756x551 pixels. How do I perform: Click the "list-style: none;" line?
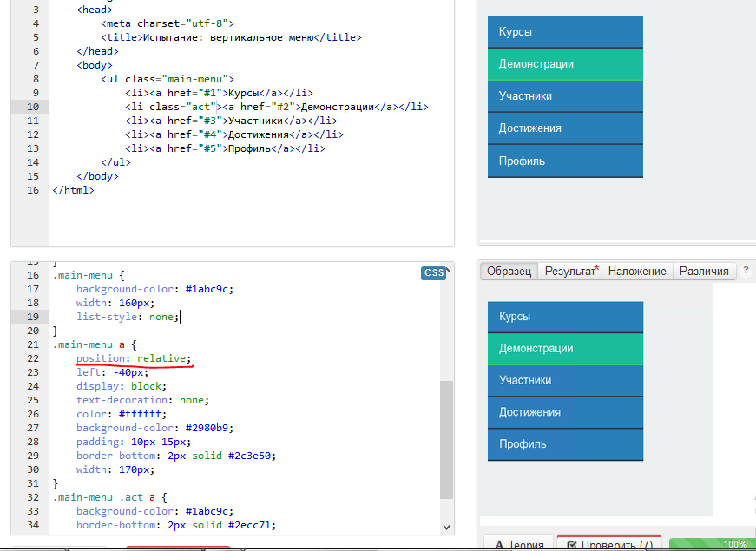(128, 318)
